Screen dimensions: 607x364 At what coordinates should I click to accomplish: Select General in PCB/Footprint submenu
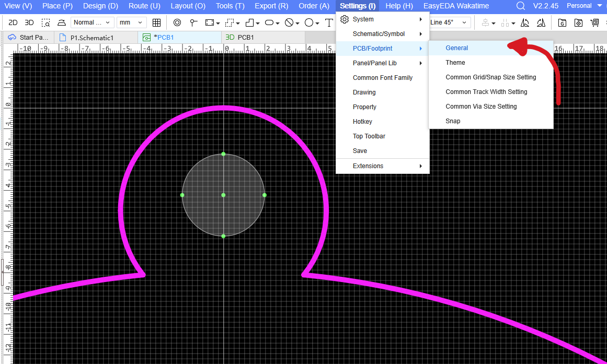pyautogui.click(x=457, y=48)
